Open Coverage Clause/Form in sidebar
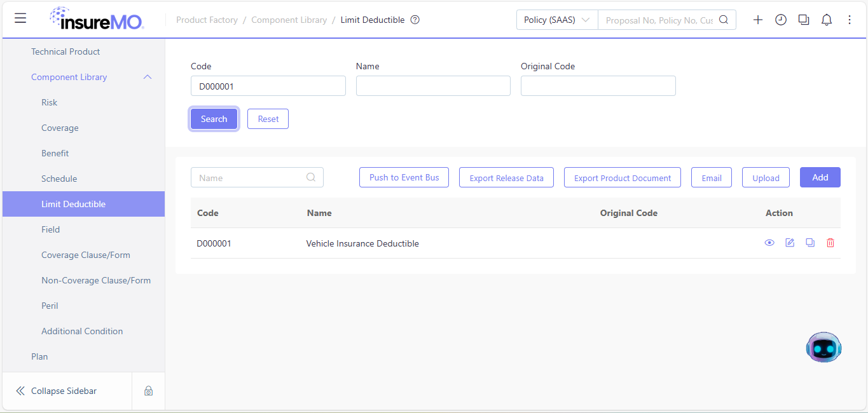 tap(86, 255)
